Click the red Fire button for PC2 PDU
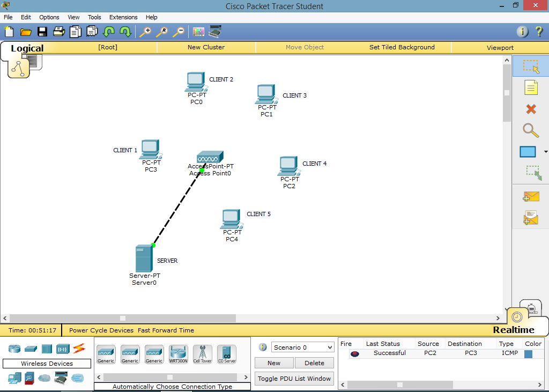The image size is (549, 392). (x=355, y=354)
